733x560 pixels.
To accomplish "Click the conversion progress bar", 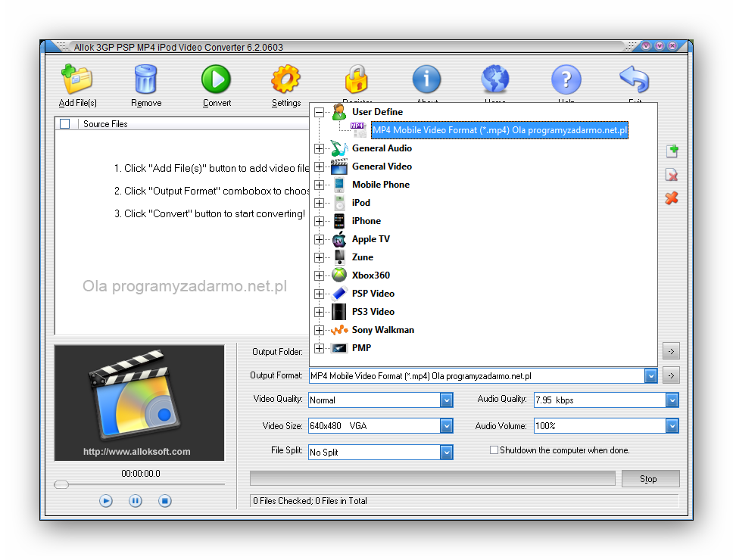I will [x=432, y=479].
